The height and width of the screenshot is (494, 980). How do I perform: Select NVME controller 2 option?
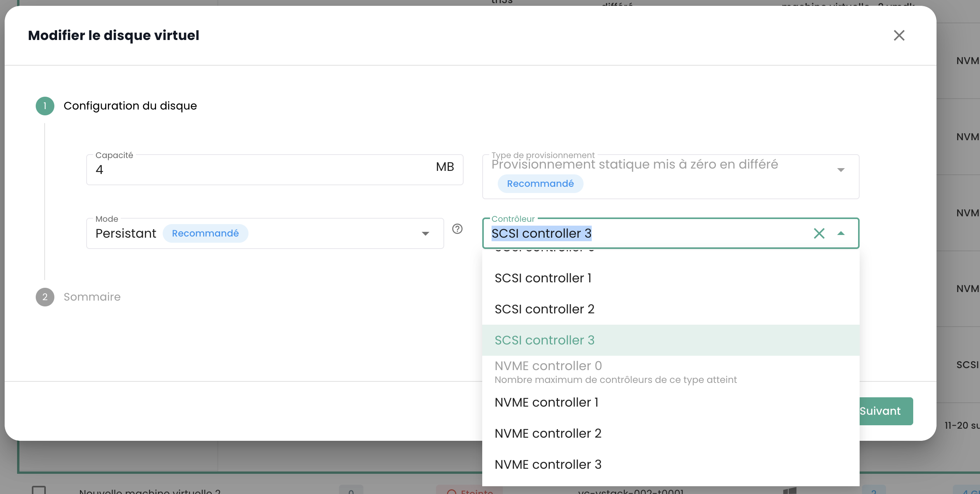click(x=548, y=433)
